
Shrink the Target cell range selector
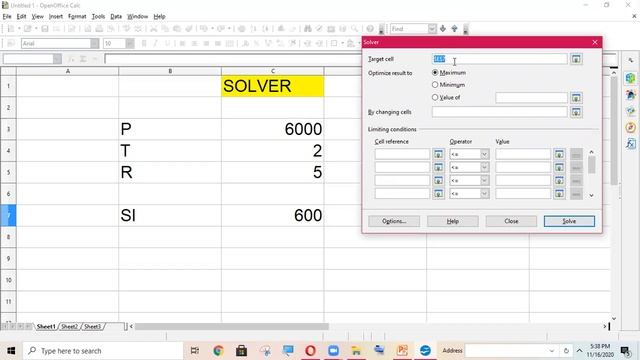[x=576, y=59]
